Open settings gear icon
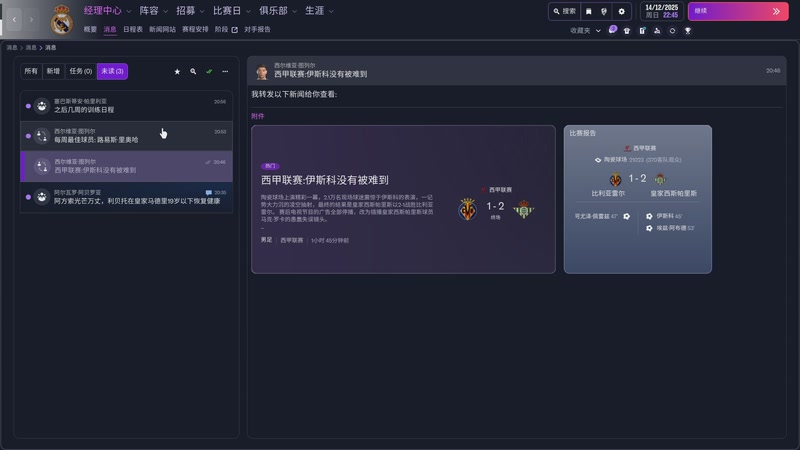This screenshot has height=450, width=800. pos(621,11)
